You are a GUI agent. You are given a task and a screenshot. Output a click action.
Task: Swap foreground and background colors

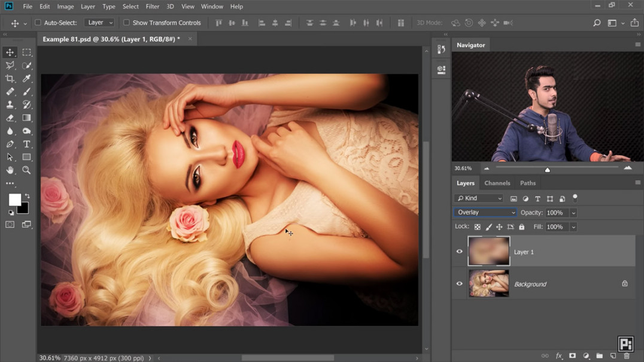pyautogui.click(x=27, y=196)
